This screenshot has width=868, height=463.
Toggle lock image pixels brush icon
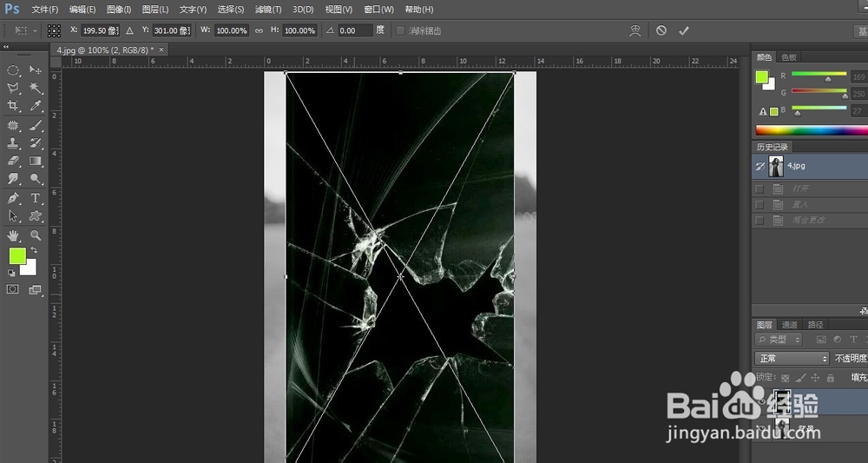point(800,378)
